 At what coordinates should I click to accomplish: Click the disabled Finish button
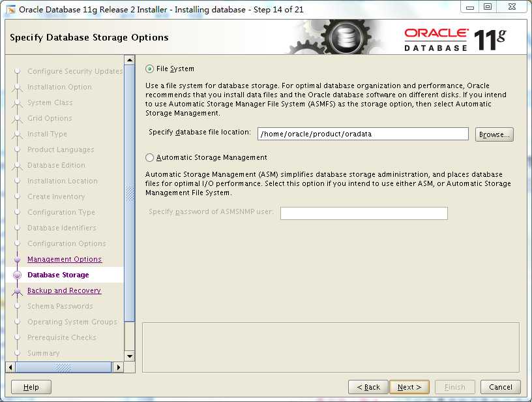(454, 387)
